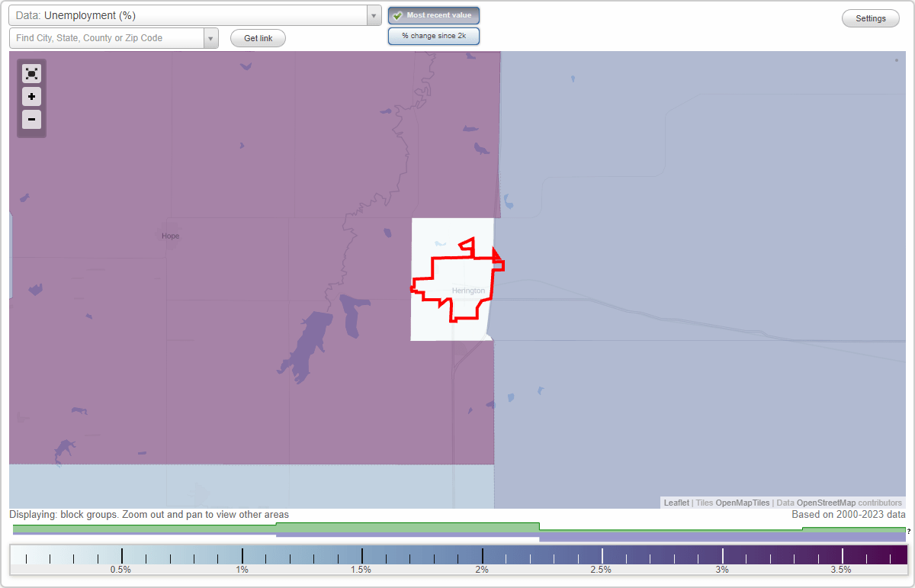The image size is (915, 588).
Task: Open the Leaflet attribution link
Action: pyautogui.click(x=676, y=503)
